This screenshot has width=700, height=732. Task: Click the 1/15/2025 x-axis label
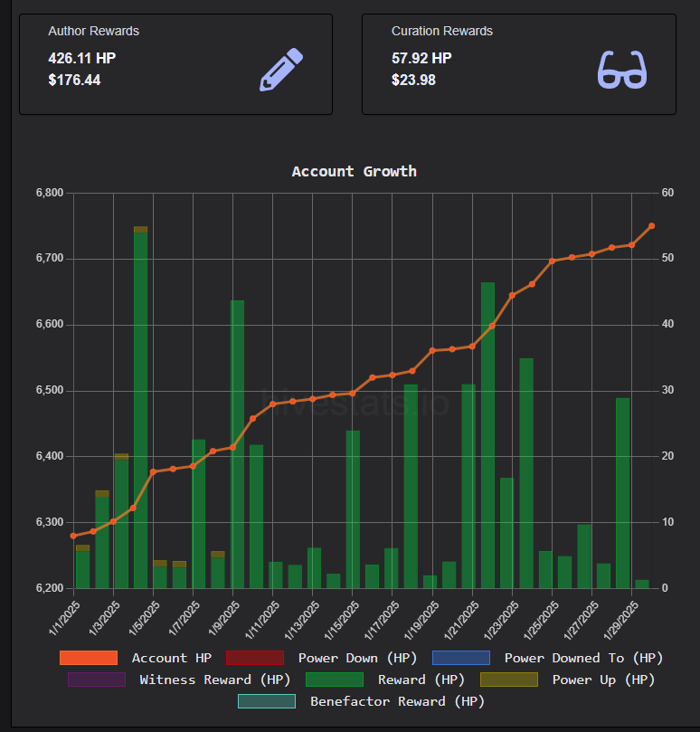[342, 620]
